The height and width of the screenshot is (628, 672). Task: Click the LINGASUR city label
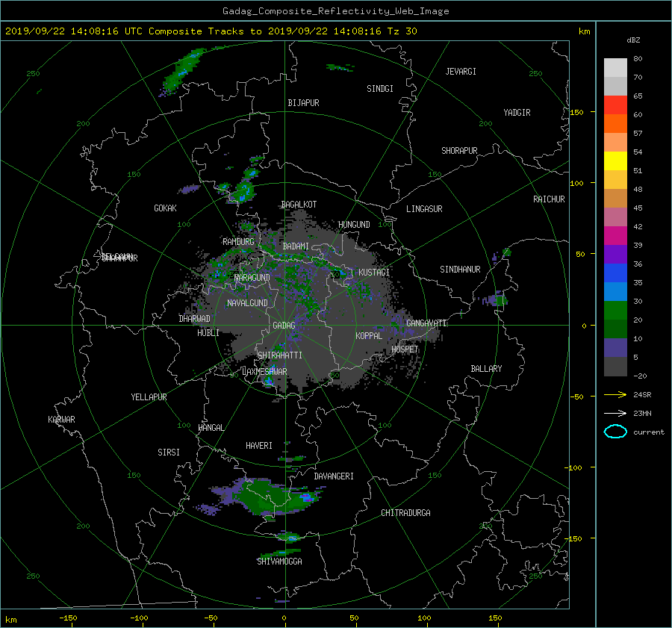point(424,209)
